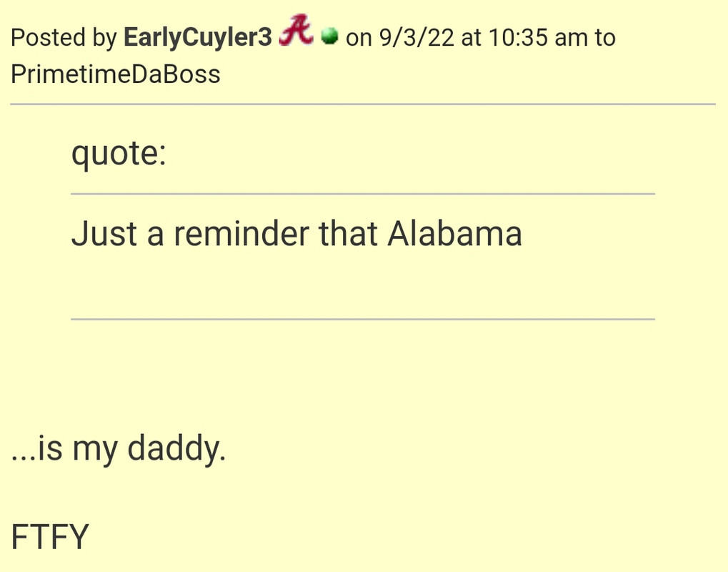Click the 'Posted by' label text

pos(64,38)
